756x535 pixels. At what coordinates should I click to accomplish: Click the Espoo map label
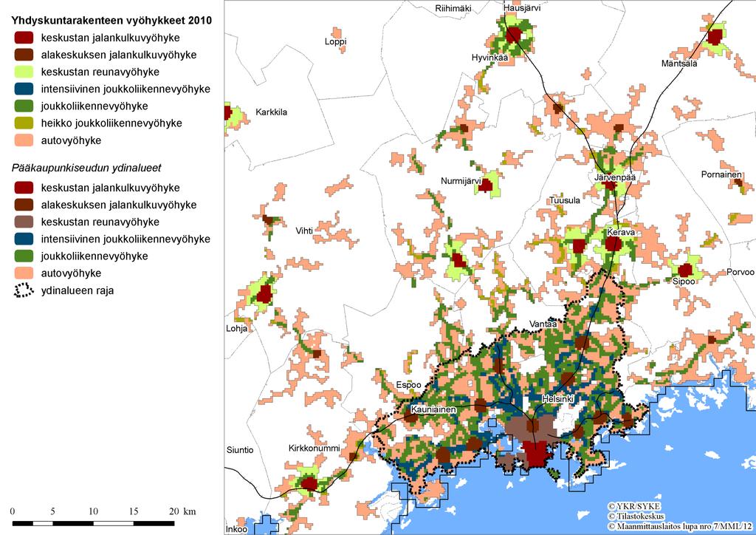point(408,385)
